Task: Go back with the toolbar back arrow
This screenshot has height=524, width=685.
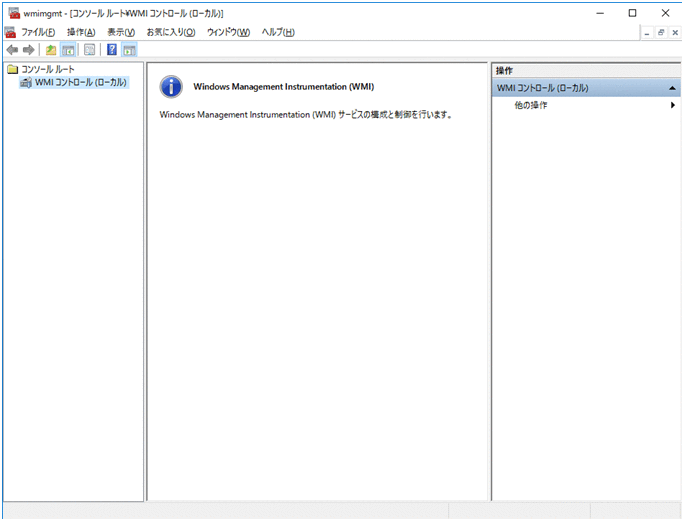Action: [x=12, y=50]
